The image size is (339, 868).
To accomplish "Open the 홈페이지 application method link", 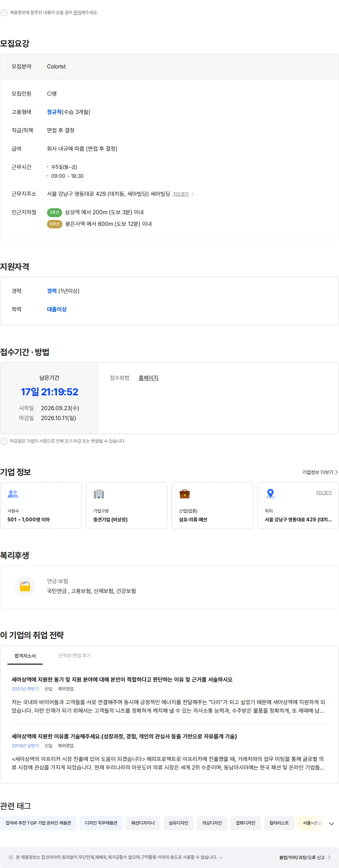I will tap(149, 378).
